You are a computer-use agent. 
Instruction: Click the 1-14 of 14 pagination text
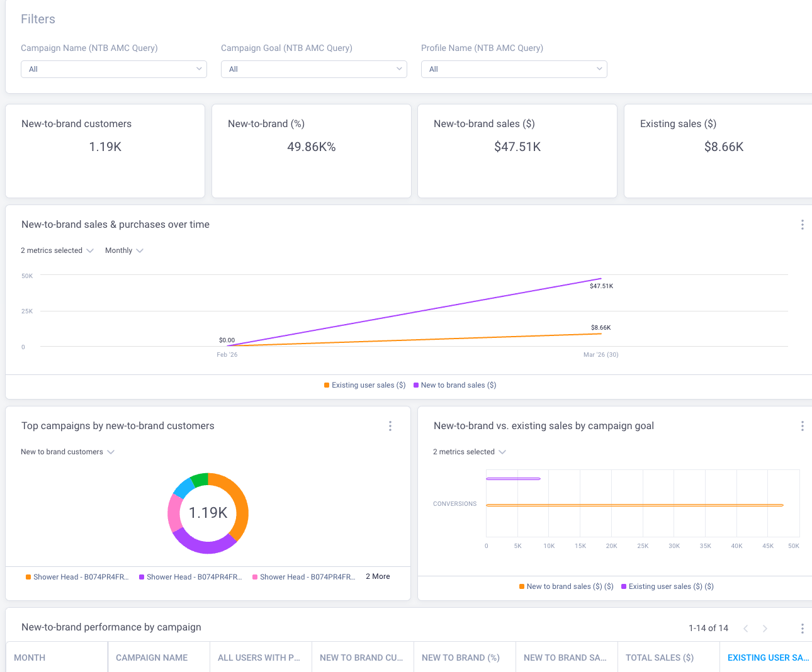click(x=708, y=628)
